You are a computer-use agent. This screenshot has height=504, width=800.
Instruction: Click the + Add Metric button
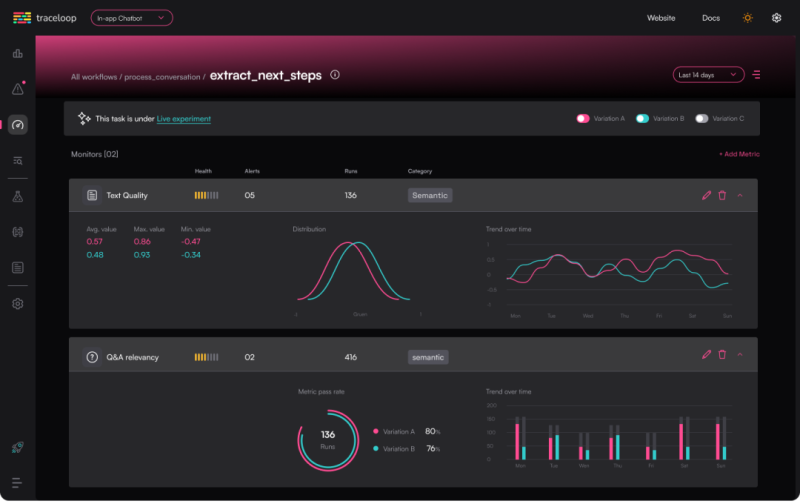coord(739,154)
